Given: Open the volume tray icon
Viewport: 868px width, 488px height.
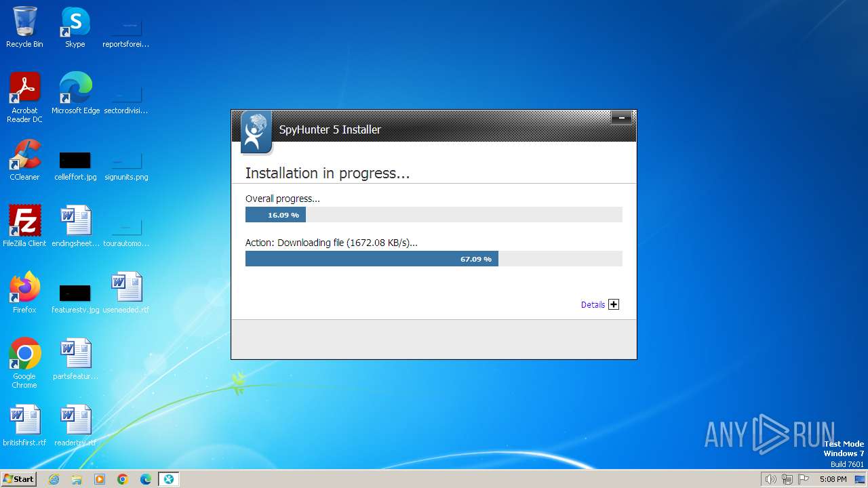Looking at the screenshot, I should (771, 479).
